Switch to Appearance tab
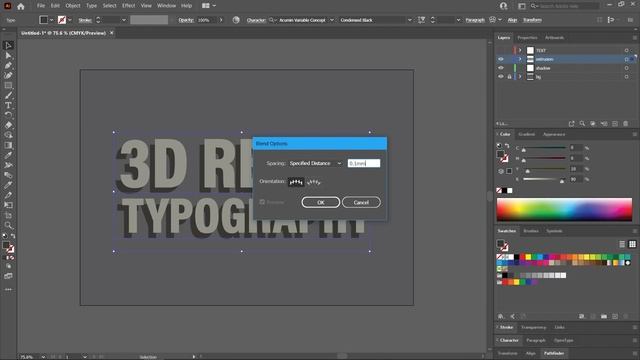The image size is (640, 360). click(x=554, y=134)
